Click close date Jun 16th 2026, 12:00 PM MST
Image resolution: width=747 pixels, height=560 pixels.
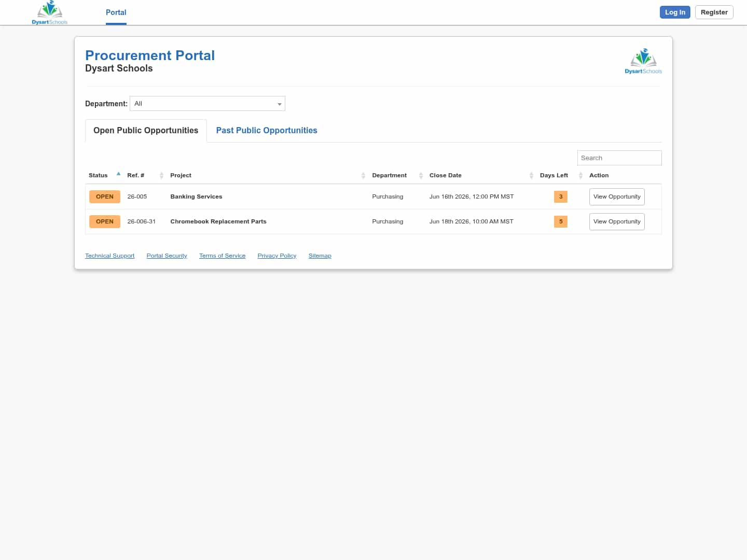[x=472, y=197]
